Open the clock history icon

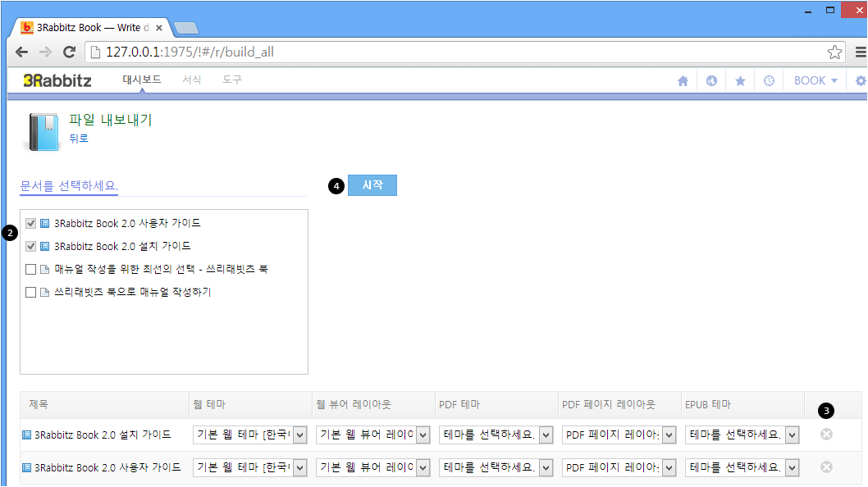pos(769,81)
